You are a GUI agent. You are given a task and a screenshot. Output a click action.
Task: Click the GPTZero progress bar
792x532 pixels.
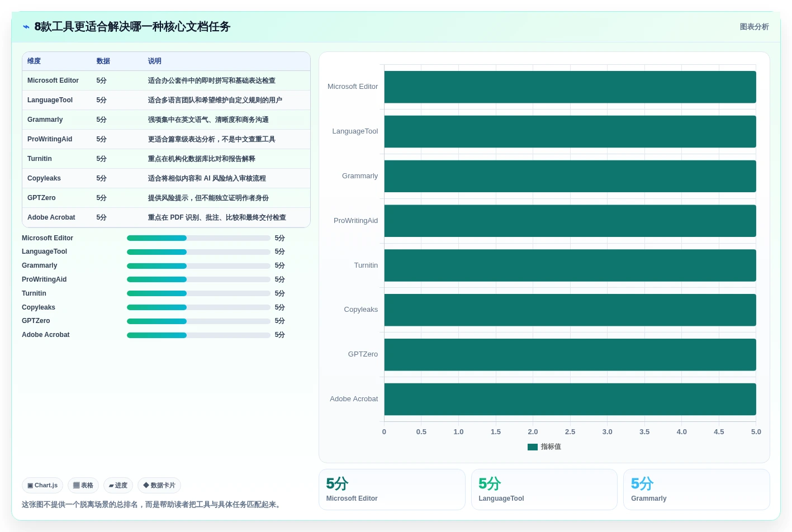[x=198, y=321]
